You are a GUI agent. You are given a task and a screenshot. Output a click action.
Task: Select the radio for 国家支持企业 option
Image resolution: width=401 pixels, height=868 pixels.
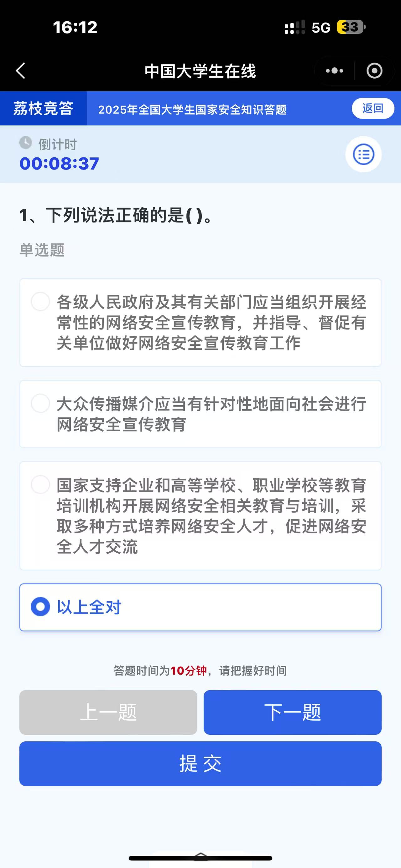tap(40, 484)
